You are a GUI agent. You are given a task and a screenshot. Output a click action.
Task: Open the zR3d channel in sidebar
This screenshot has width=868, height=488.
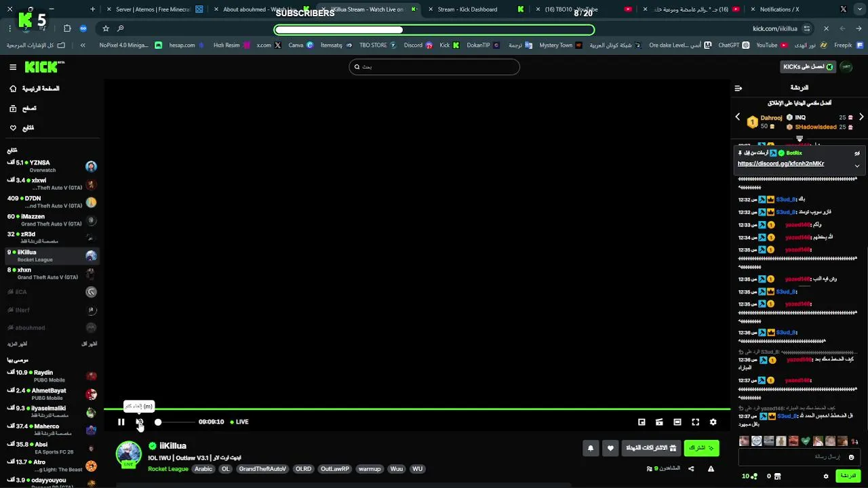(x=52, y=237)
